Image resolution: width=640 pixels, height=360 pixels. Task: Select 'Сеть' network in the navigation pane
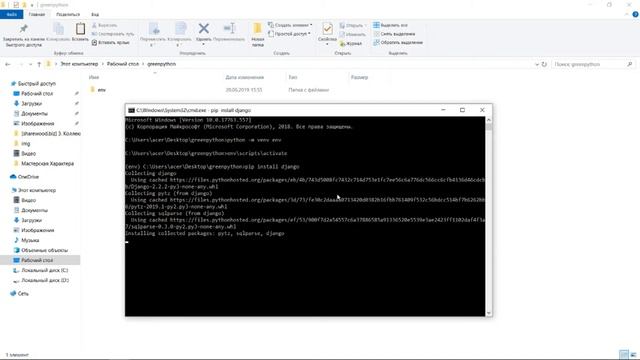(x=23, y=293)
